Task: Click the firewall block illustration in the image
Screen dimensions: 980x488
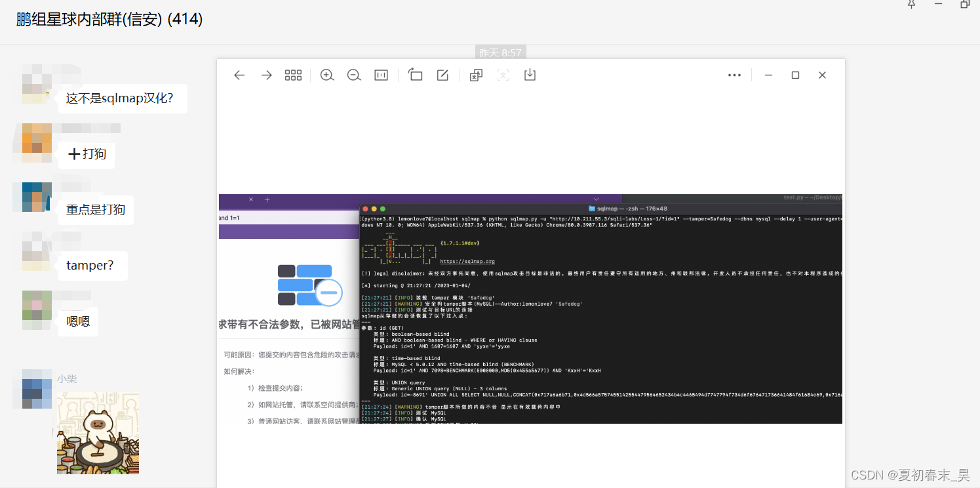Action: coord(309,285)
